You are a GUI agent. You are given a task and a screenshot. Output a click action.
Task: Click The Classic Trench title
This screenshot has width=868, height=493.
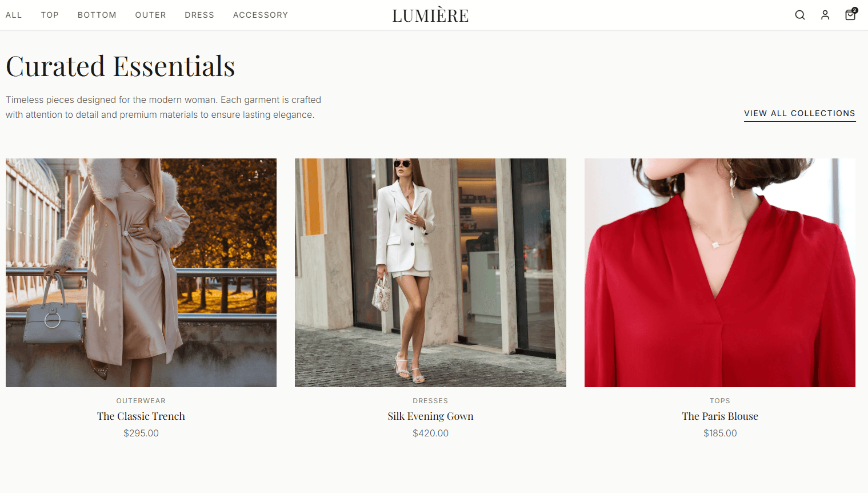(x=141, y=416)
